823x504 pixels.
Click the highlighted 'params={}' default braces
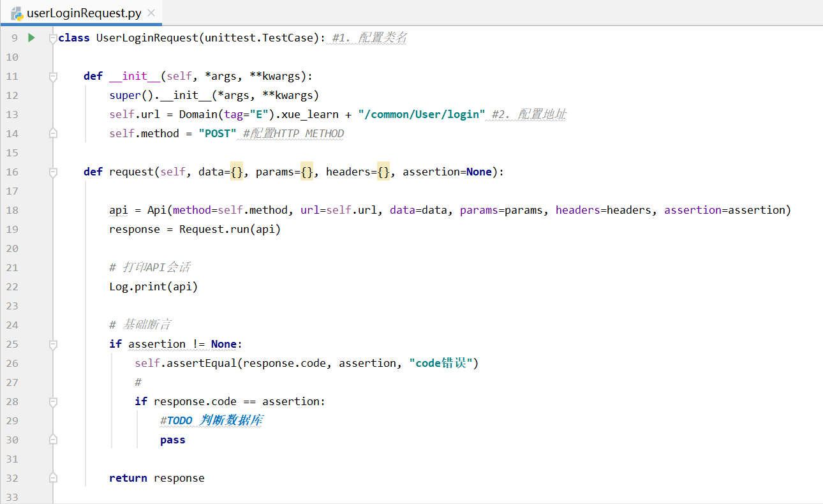tap(307, 172)
